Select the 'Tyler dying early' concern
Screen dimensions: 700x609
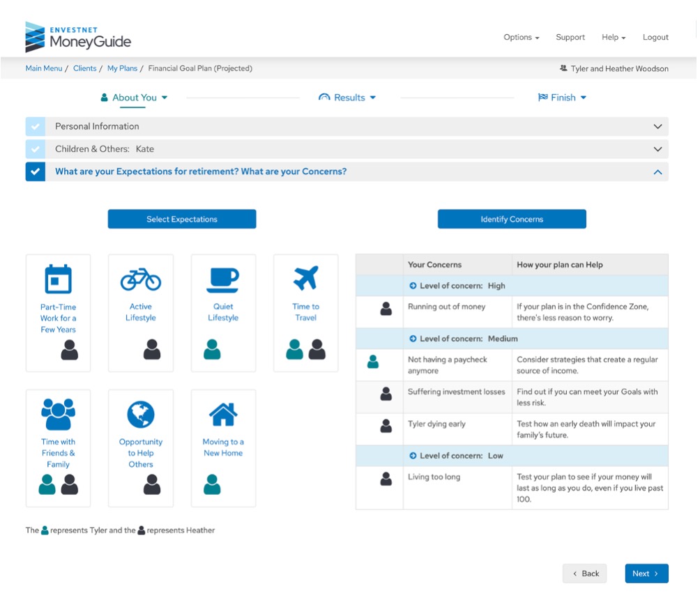[x=436, y=424]
